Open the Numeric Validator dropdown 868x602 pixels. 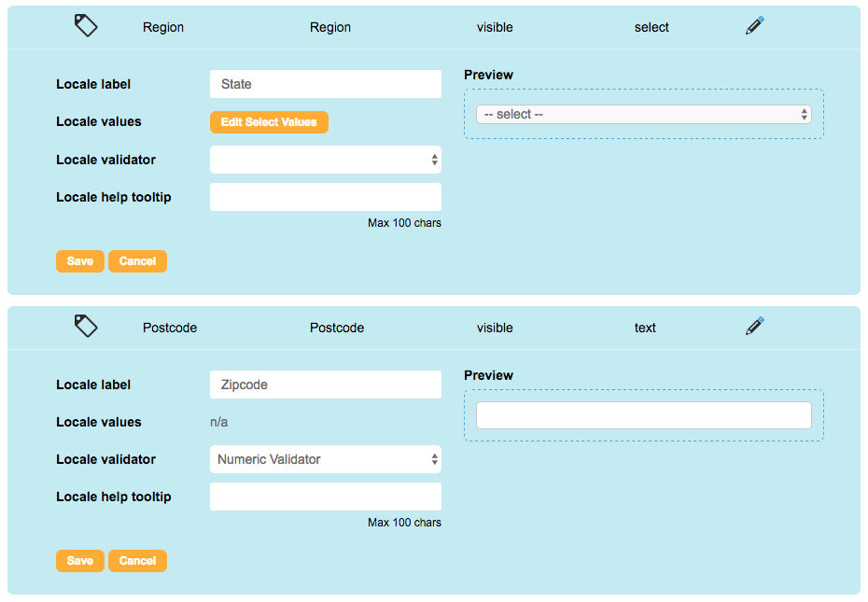coord(325,459)
